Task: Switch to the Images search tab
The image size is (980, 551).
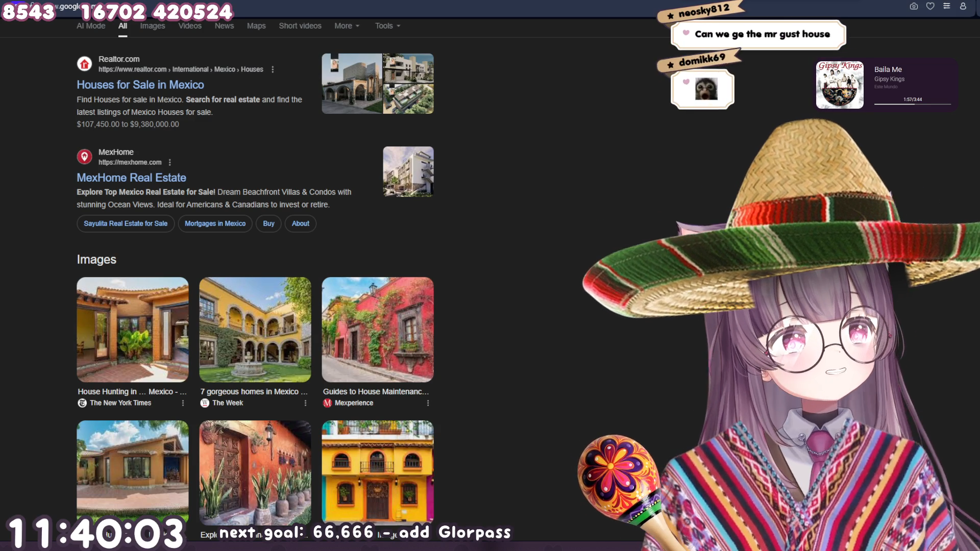Action: [153, 26]
